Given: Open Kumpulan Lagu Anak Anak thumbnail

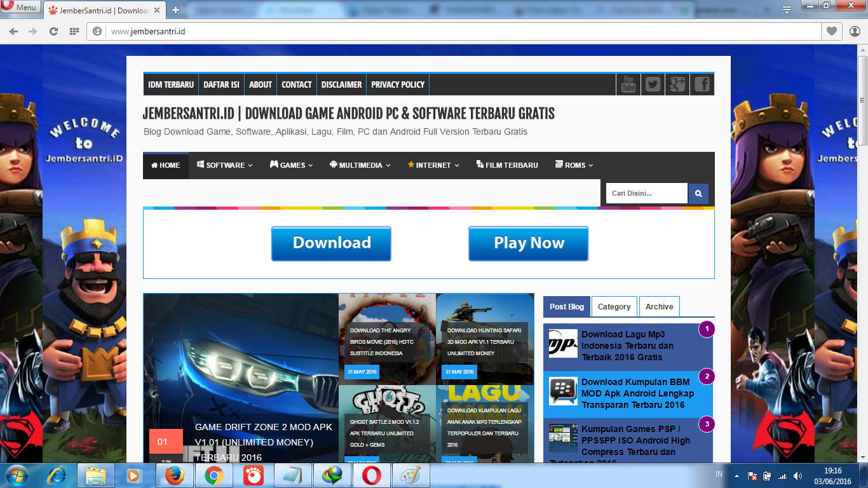Looking at the screenshot, I should [x=485, y=424].
